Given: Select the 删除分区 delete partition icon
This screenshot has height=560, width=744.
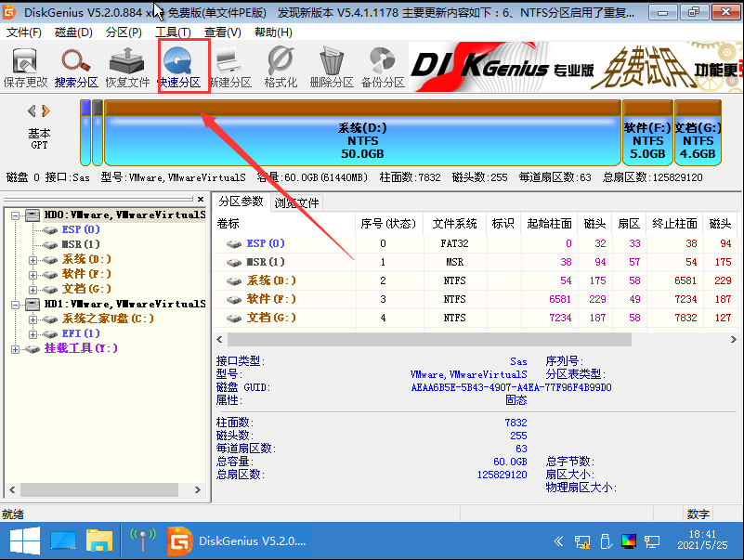Looking at the screenshot, I should (x=332, y=65).
